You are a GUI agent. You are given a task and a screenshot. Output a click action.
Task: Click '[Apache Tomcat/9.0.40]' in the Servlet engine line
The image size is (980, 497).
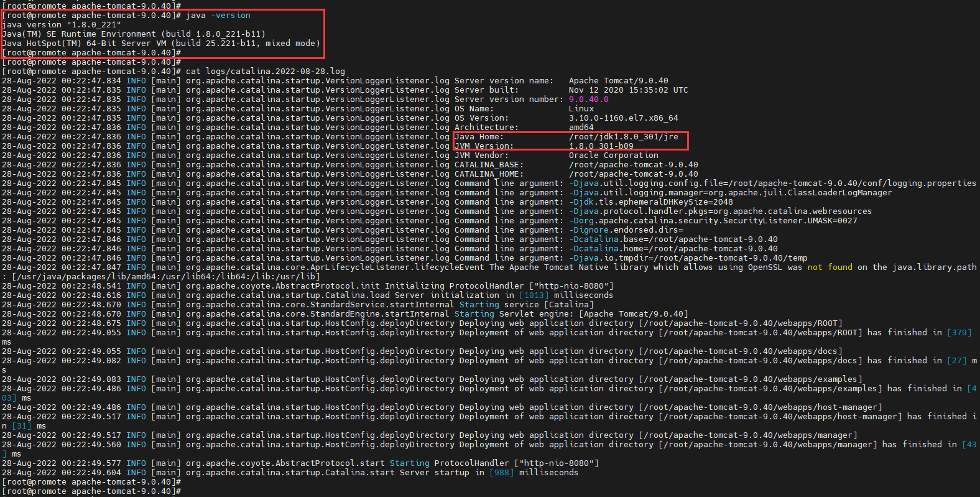(x=634, y=314)
